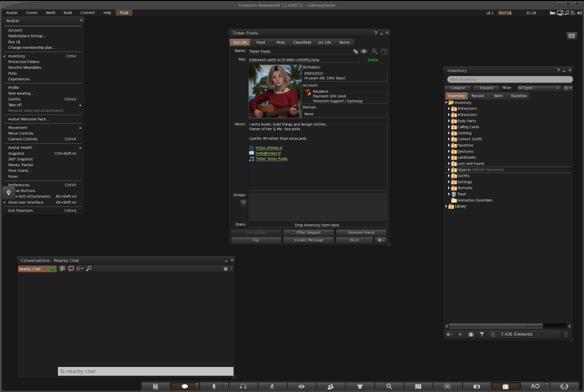Open the World menu
The width and height of the screenshot is (584, 392).
50,13
